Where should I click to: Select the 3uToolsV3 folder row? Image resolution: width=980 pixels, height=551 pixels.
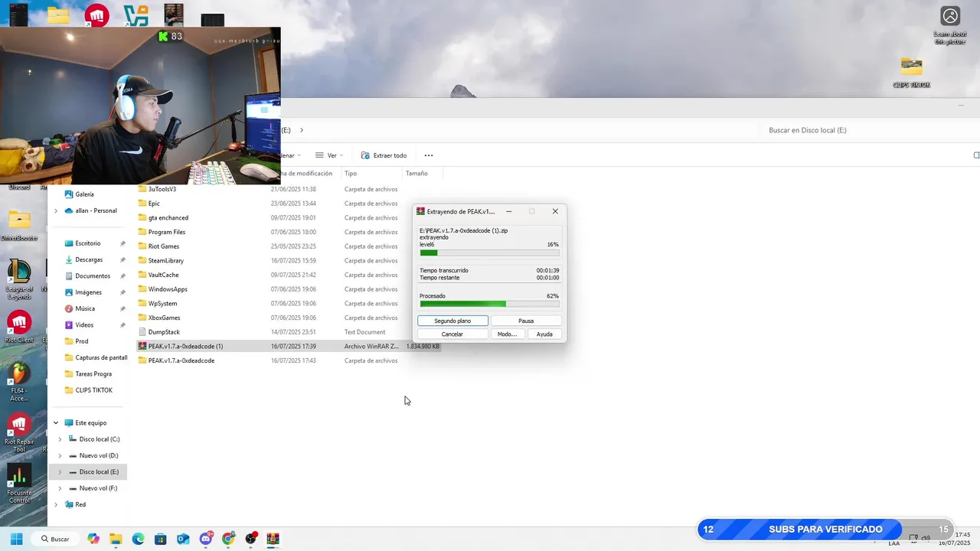(x=289, y=189)
